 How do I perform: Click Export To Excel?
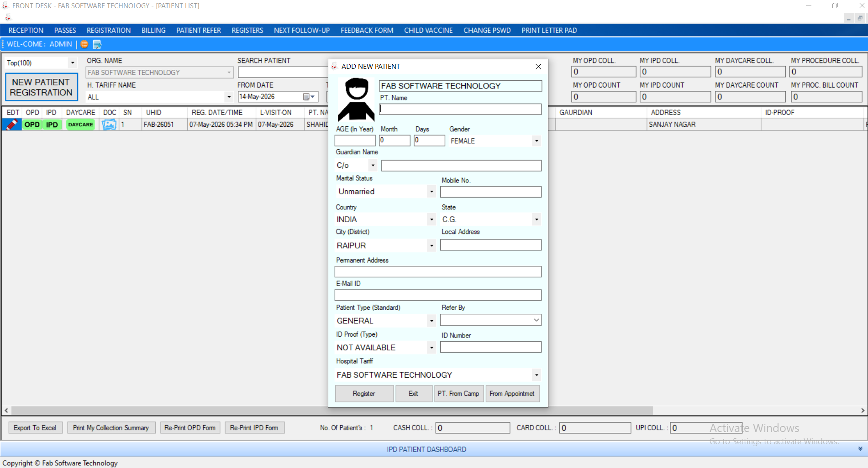click(35, 428)
